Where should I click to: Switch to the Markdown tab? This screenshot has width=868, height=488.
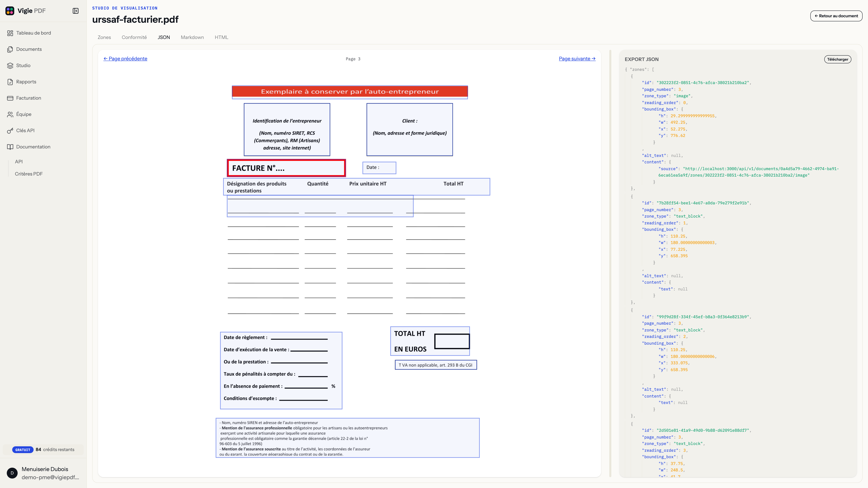point(192,37)
